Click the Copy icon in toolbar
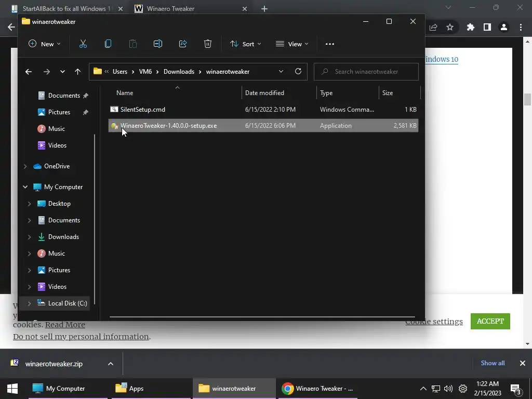532x399 pixels. point(108,44)
